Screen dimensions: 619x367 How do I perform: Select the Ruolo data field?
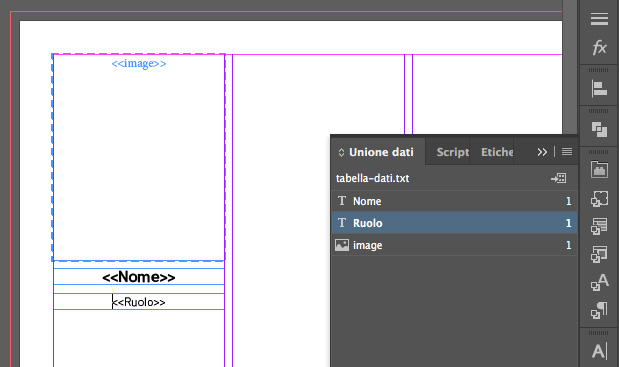(x=454, y=223)
